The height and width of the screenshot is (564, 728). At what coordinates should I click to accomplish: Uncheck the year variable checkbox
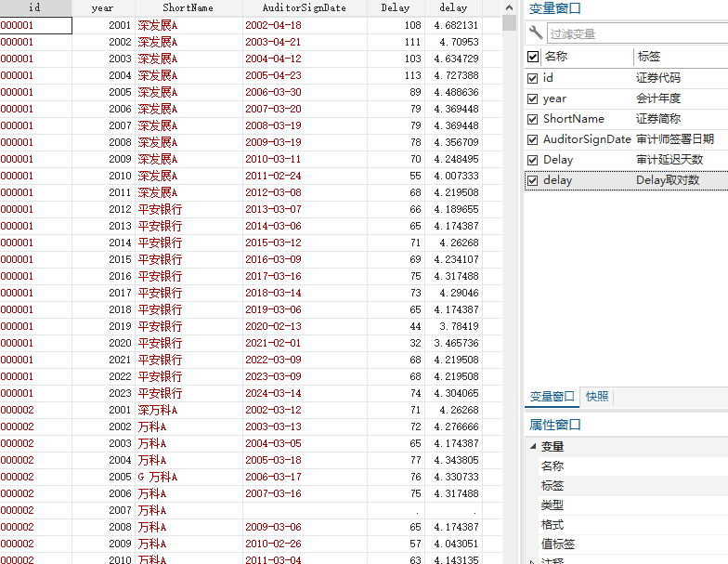click(x=533, y=98)
